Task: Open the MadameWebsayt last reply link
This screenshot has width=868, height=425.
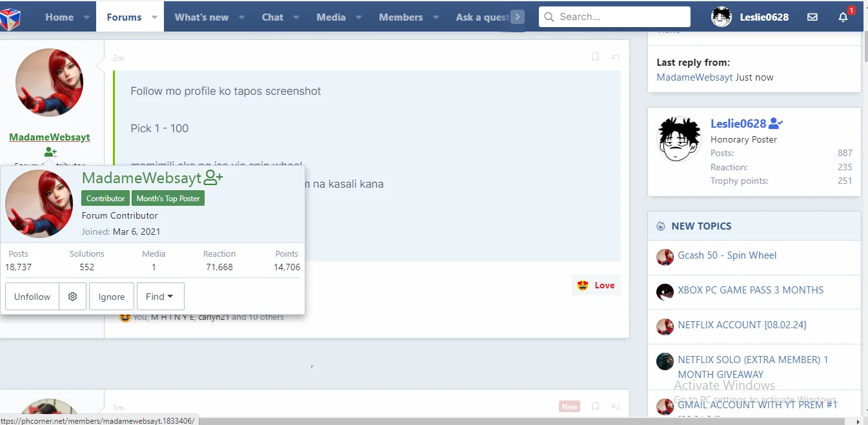Action: 694,77
